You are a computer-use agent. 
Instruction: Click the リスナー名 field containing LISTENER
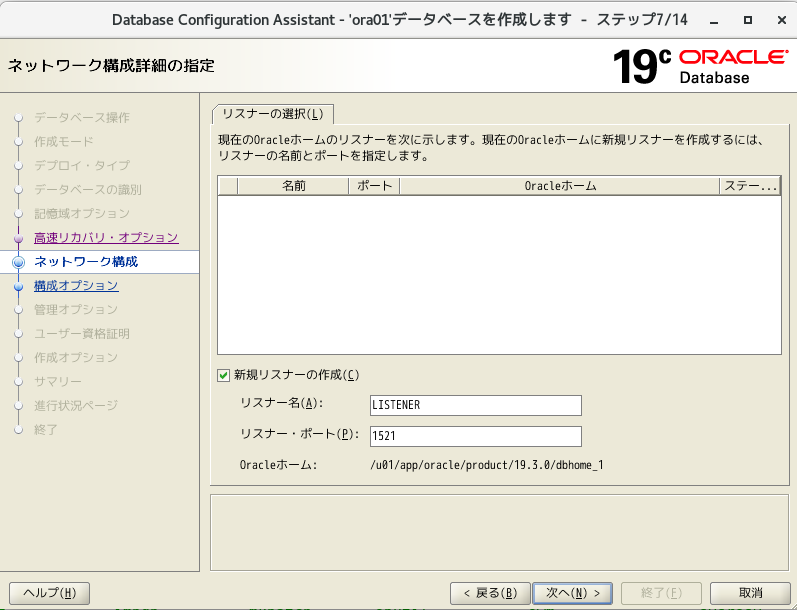click(476, 405)
